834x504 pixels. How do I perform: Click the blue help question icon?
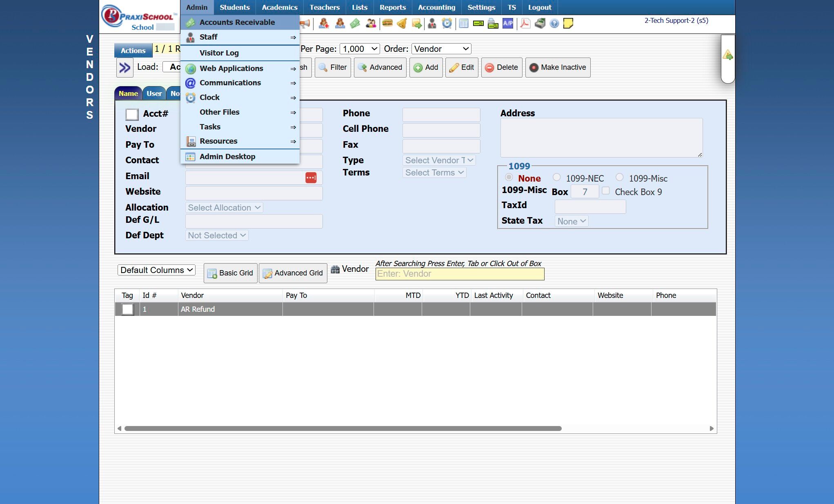(x=554, y=23)
